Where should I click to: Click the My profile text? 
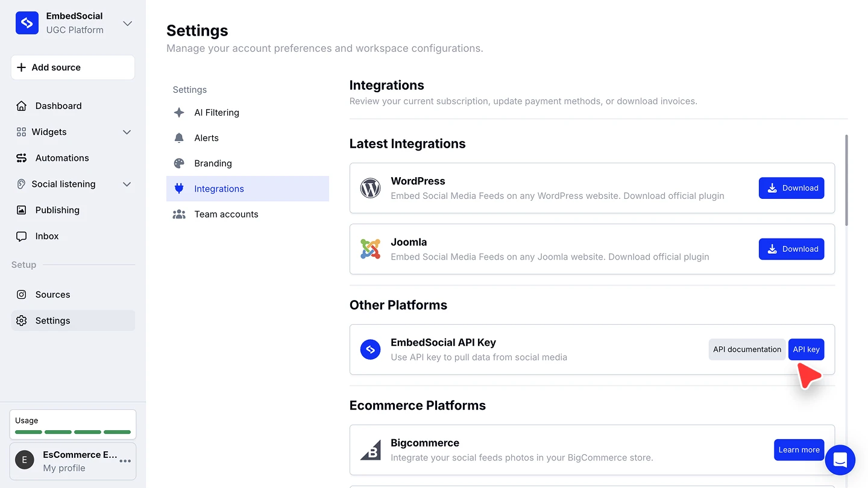[64, 468]
